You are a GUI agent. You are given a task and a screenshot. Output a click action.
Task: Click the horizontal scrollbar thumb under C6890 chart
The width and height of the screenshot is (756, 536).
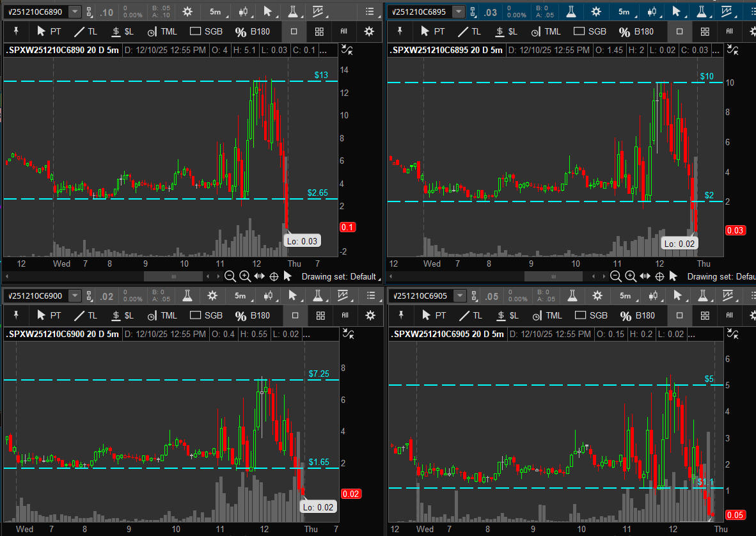173,276
